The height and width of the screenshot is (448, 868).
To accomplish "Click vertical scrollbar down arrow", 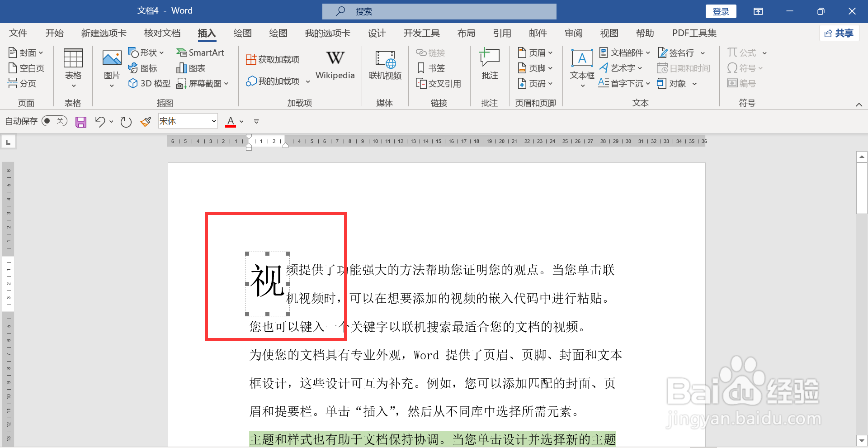I will (x=862, y=440).
